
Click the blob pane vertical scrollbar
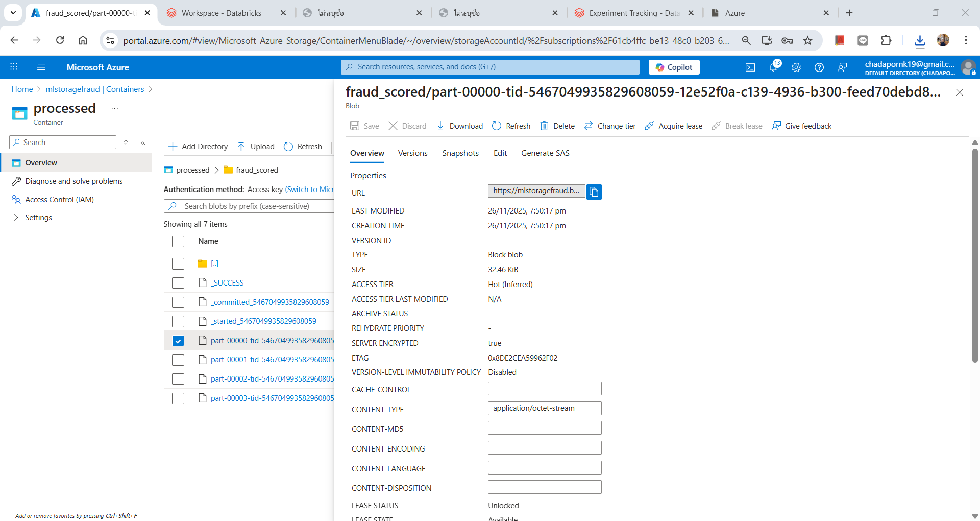[x=975, y=255]
